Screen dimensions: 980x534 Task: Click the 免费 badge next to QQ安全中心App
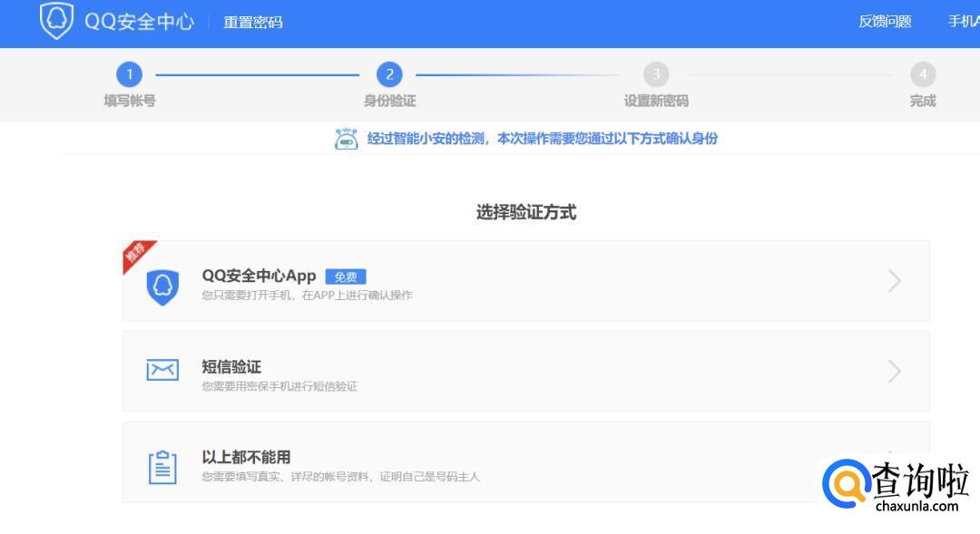346,277
